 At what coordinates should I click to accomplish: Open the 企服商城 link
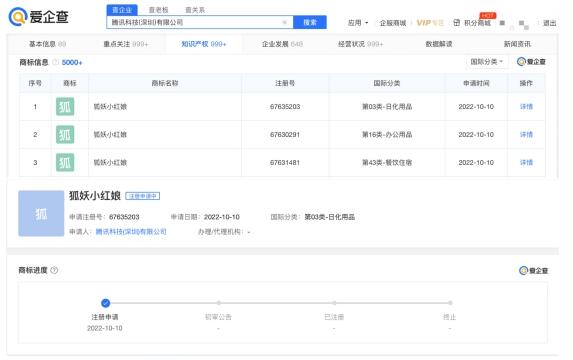393,23
